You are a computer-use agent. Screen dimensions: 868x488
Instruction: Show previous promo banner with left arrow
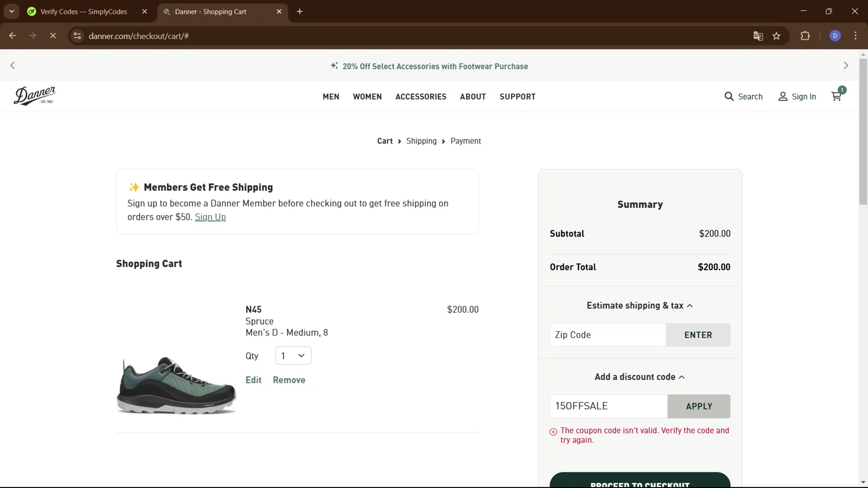tap(13, 65)
